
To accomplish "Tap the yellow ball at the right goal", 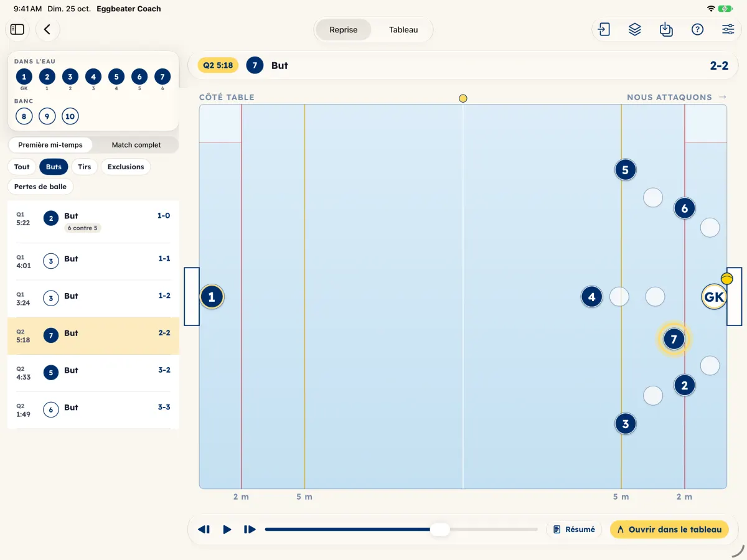I will coord(726,279).
